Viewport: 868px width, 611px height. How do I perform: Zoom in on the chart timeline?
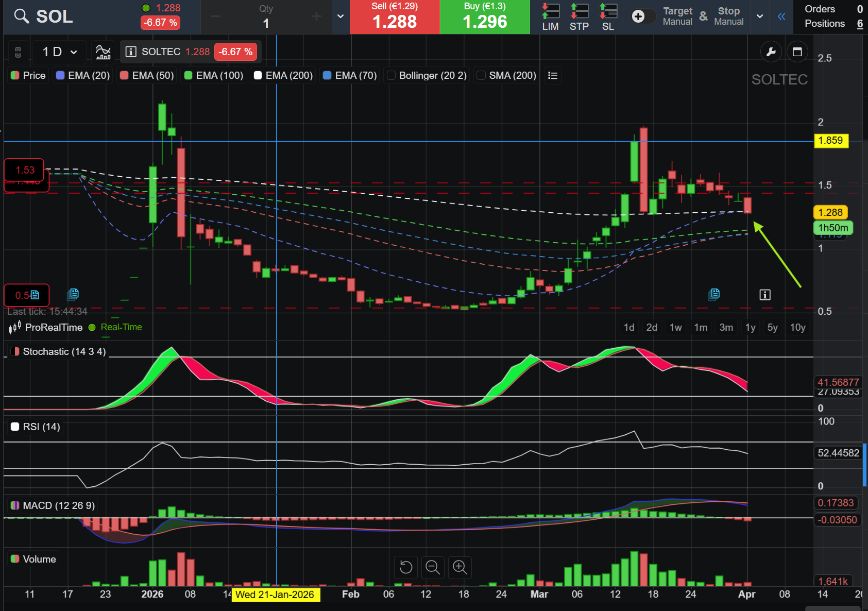pos(459,567)
